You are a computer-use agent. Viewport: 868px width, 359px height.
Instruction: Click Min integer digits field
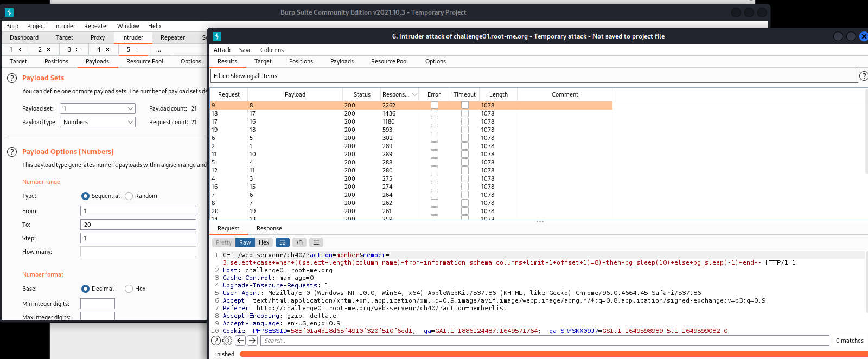point(98,304)
